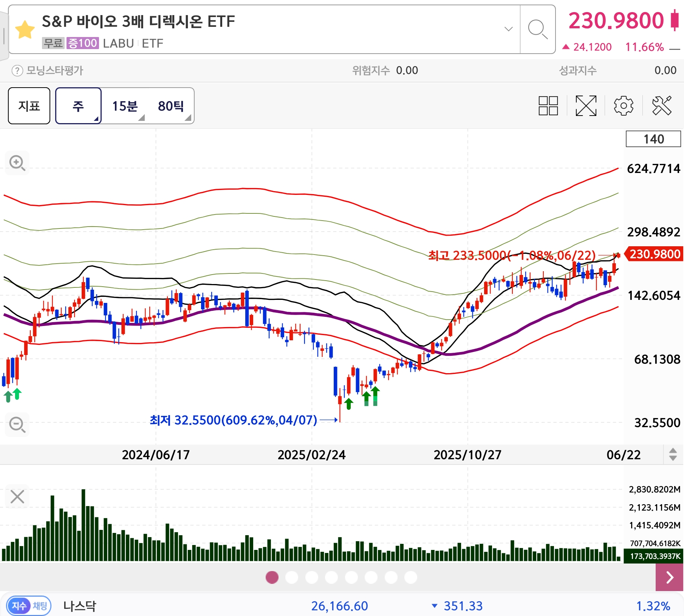Select the seventh pagination dot
The width and height of the screenshot is (684, 616).
[391, 577]
